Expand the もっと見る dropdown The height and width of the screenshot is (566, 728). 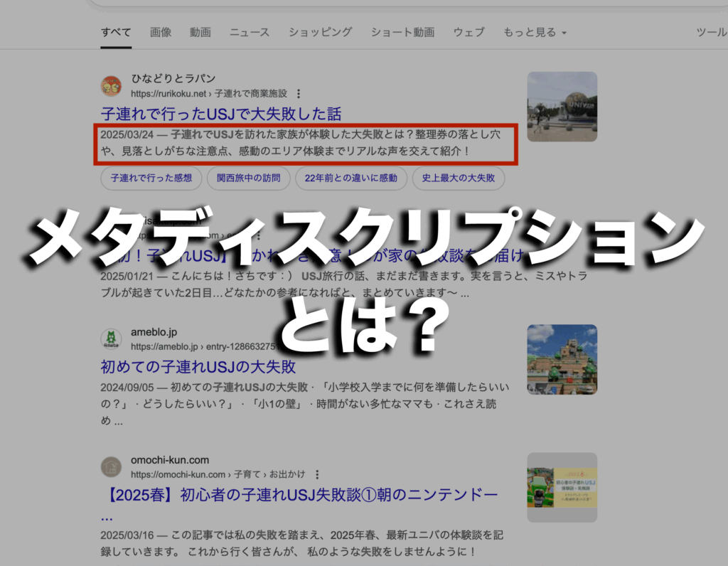point(535,33)
